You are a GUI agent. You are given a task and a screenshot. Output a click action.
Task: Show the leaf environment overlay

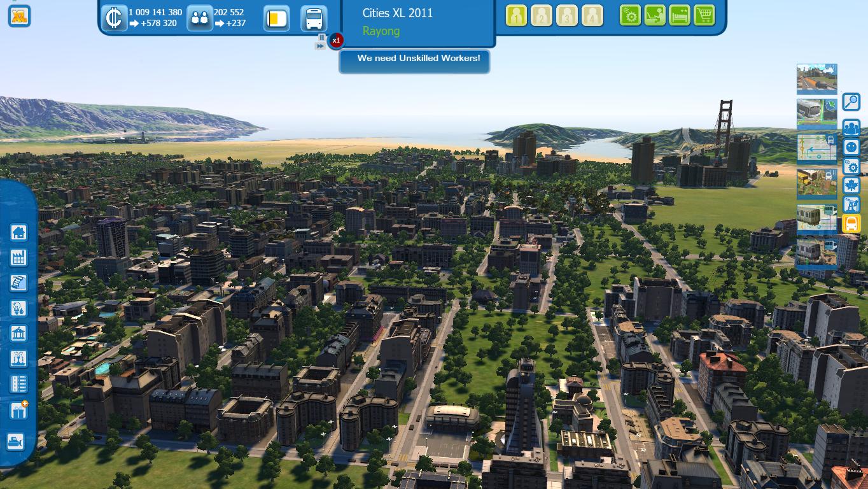pos(851,185)
